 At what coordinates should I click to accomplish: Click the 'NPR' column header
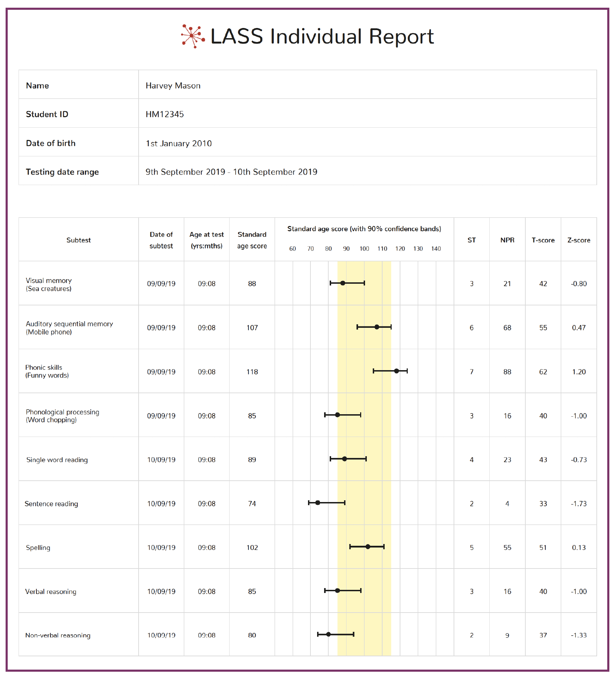click(507, 240)
